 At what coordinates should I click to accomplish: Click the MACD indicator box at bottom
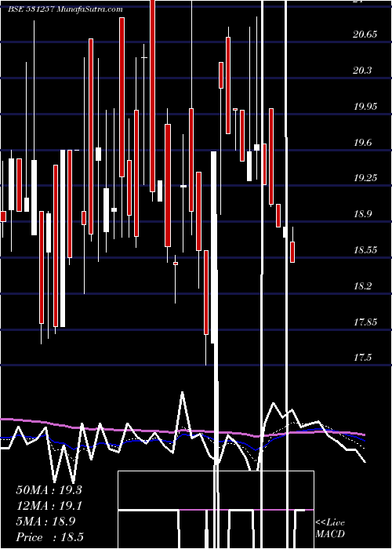[216, 510]
